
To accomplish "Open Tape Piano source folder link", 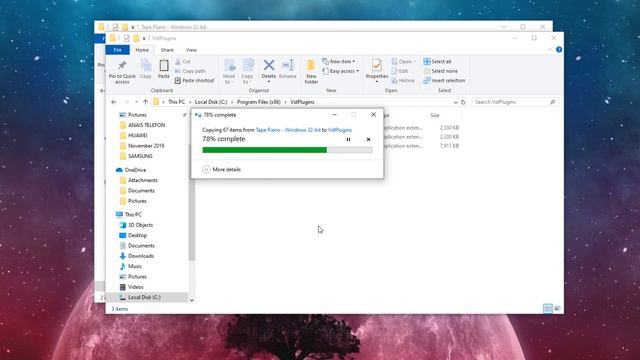I will tap(288, 130).
